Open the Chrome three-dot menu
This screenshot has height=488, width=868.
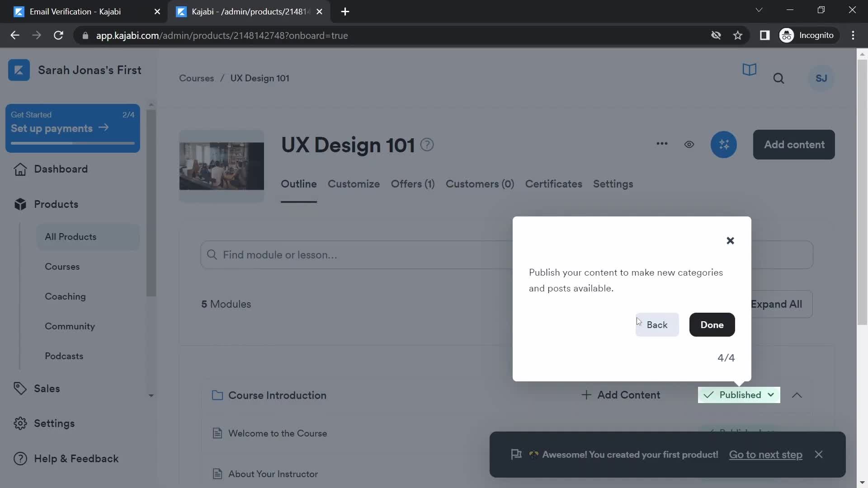tap(853, 35)
